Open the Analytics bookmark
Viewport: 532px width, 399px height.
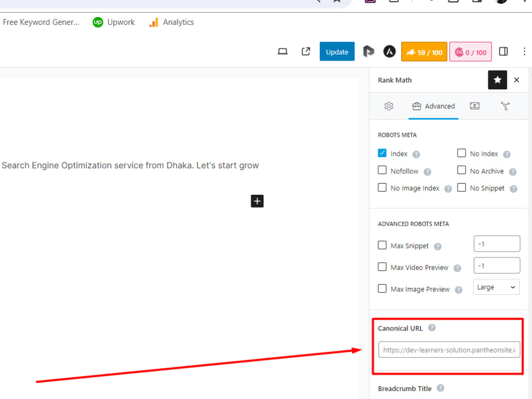coord(171,22)
